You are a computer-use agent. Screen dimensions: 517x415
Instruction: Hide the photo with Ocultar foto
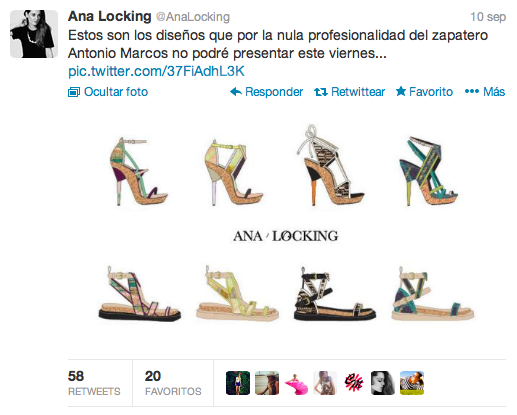pos(108,92)
